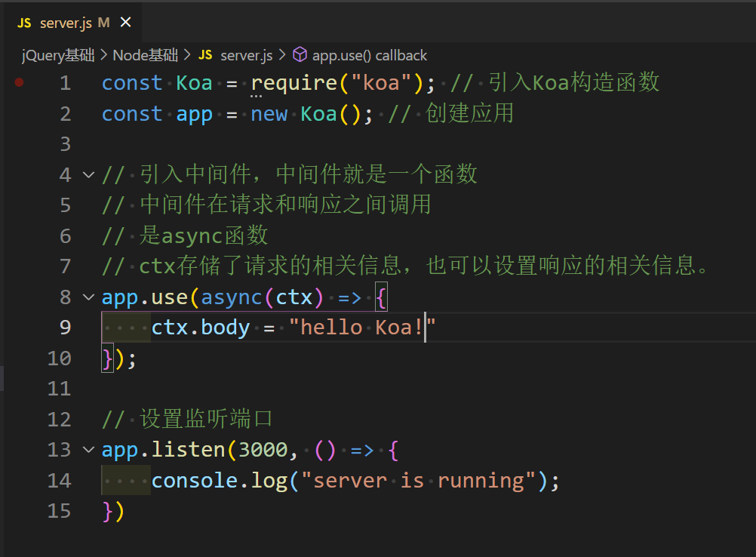Click the Koa identifier on line 1
756x557 pixels.
pos(195,83)
